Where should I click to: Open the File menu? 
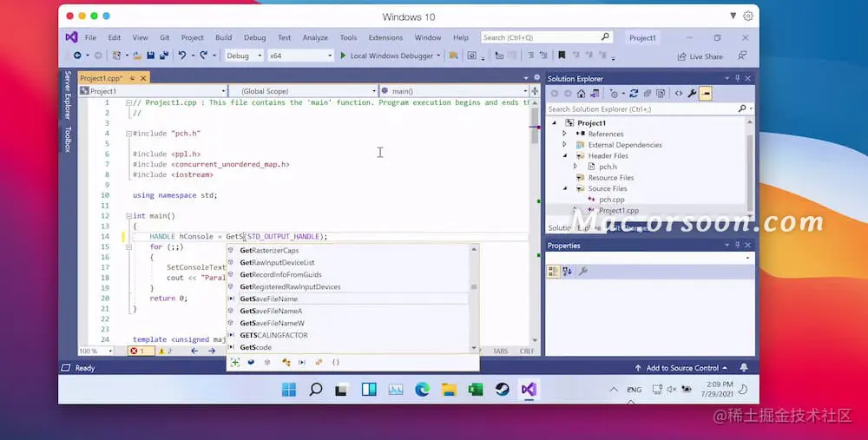(90, 37)
